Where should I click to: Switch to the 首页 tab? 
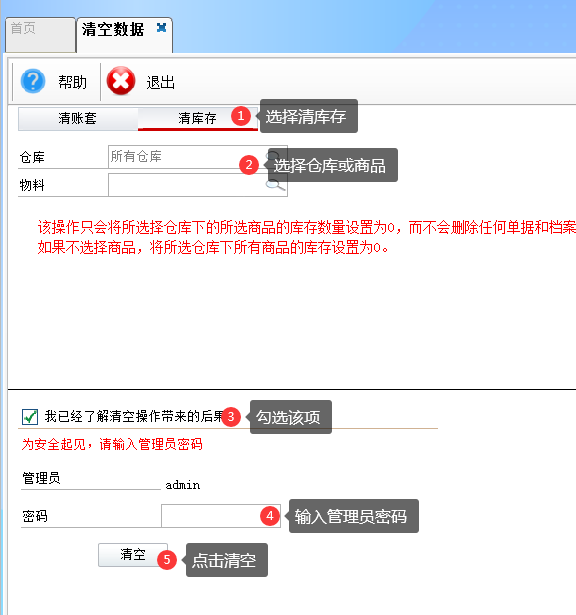pos(40,35)
